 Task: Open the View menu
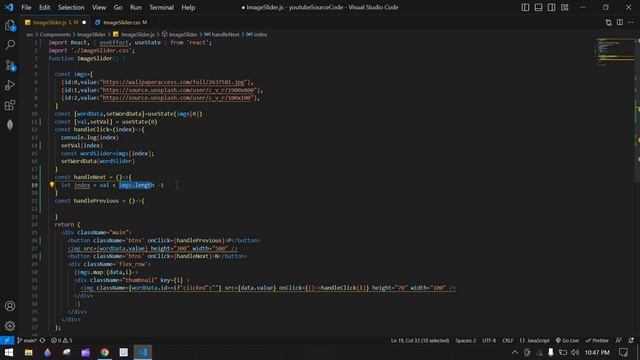click(x=99, y=7)
